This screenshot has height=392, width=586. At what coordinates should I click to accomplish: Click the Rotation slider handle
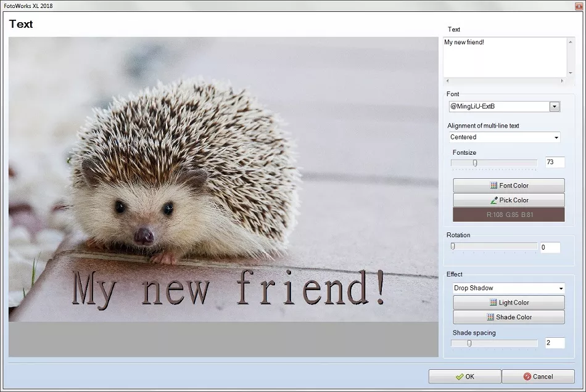(453, 246)
